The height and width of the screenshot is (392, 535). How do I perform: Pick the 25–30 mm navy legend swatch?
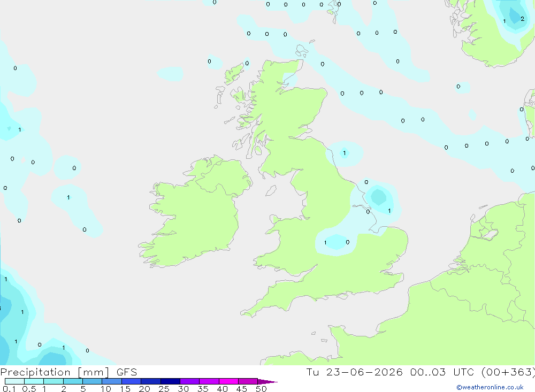coord(170,381)
